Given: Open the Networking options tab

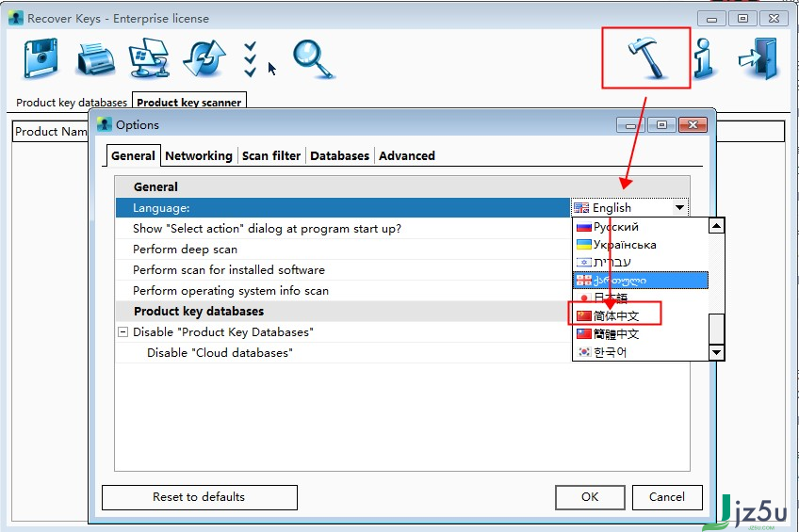Looking at the screenshot, I should pos(199,155).
